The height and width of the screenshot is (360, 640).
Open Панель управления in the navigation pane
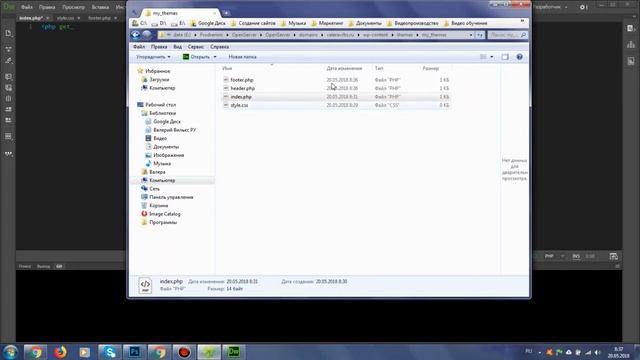(171, 197)
